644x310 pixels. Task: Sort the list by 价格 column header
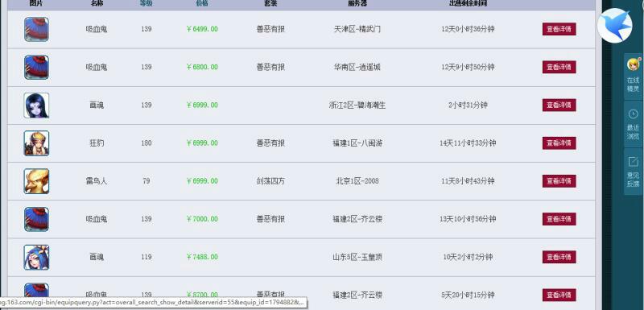pos(202,3)
